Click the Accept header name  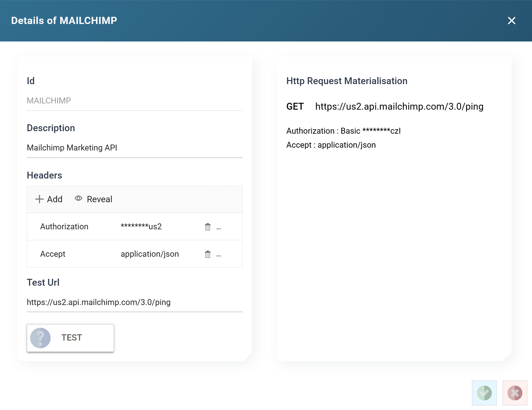coord(53,254)
